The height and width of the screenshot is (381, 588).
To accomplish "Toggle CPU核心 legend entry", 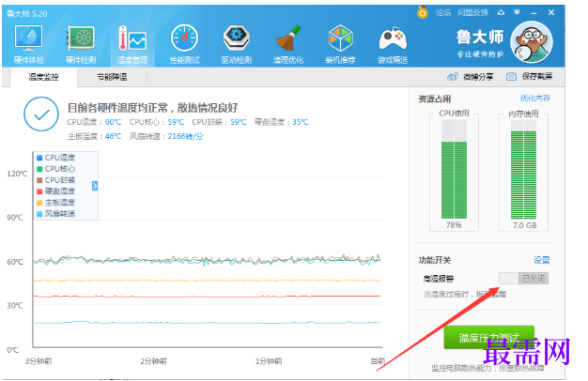I will pos(55,169).
